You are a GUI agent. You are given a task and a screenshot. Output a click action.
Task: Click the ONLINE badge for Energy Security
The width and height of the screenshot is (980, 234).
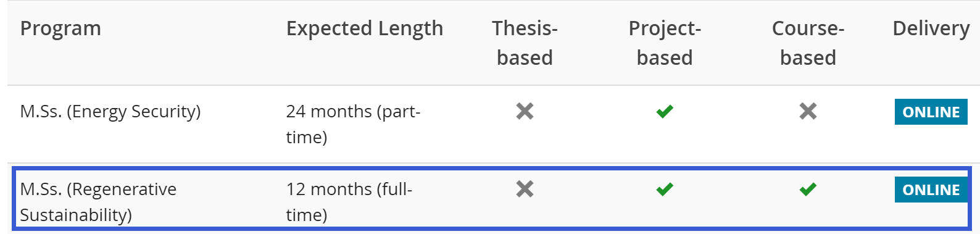[x=931, y=112]
